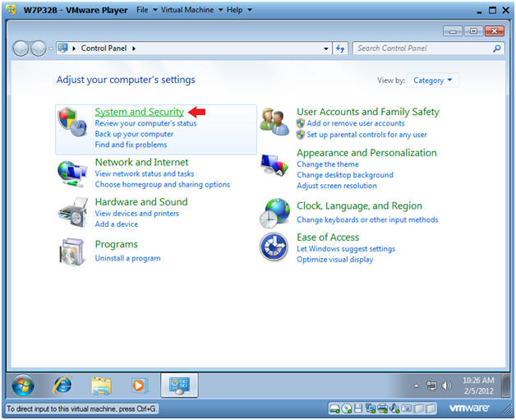Image resolution: width=516 pixels, height=420 pixels.
Task: Open the System and Security shield icon
Action: pyautogui.click(x=72, y=122)
